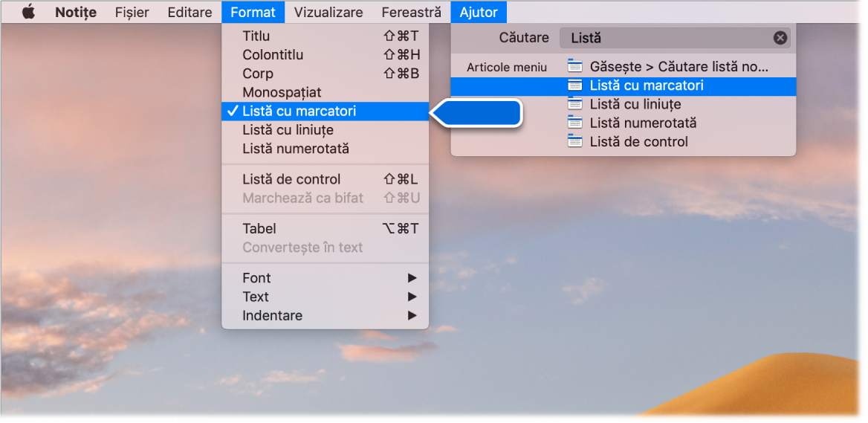Select Monospațiat style in Format menu
The width and height of the screenshot is (868, 423).
click(325, 92)
